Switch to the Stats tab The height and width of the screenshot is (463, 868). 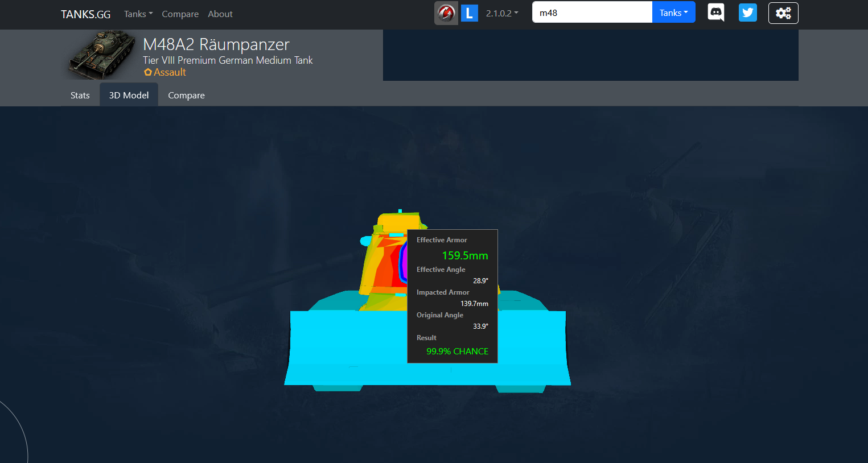[80, 95]
